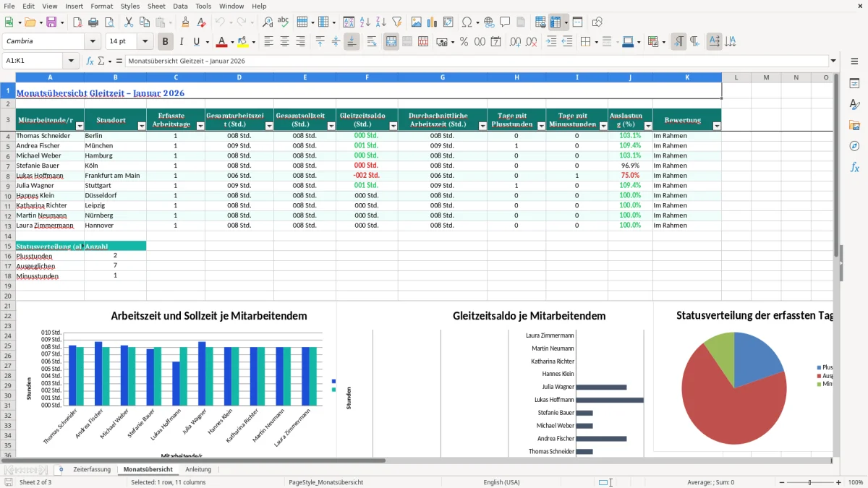
Task: Click the formula input line
Action: pos(476,61)
